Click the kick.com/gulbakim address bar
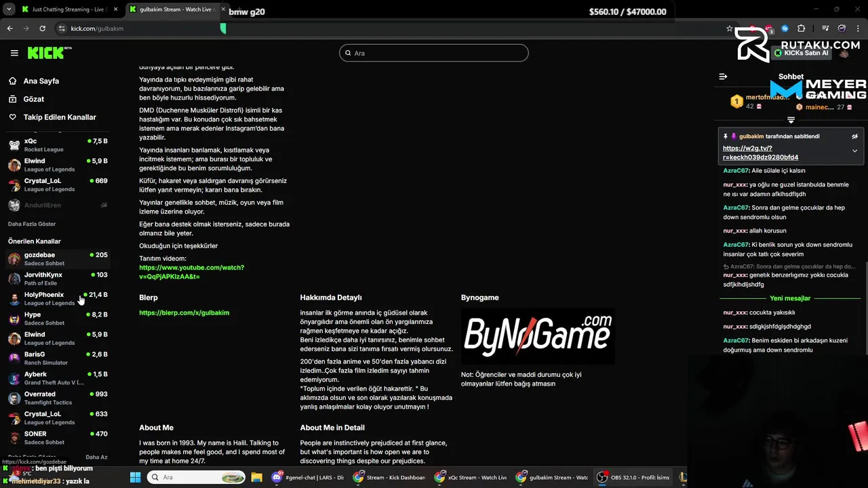This screenshot has width=868, height=488. (390, 28)
